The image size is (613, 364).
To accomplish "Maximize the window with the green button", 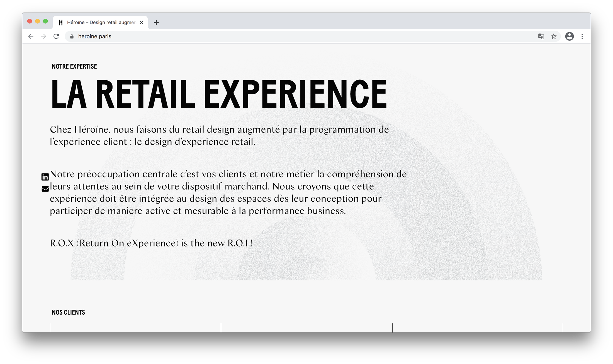I will [45, 21].
